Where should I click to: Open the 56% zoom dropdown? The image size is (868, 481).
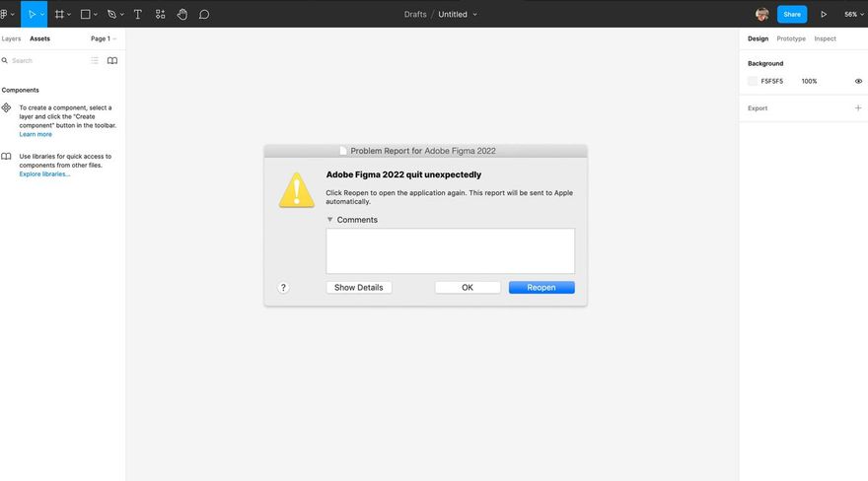(x=853, y=15)
